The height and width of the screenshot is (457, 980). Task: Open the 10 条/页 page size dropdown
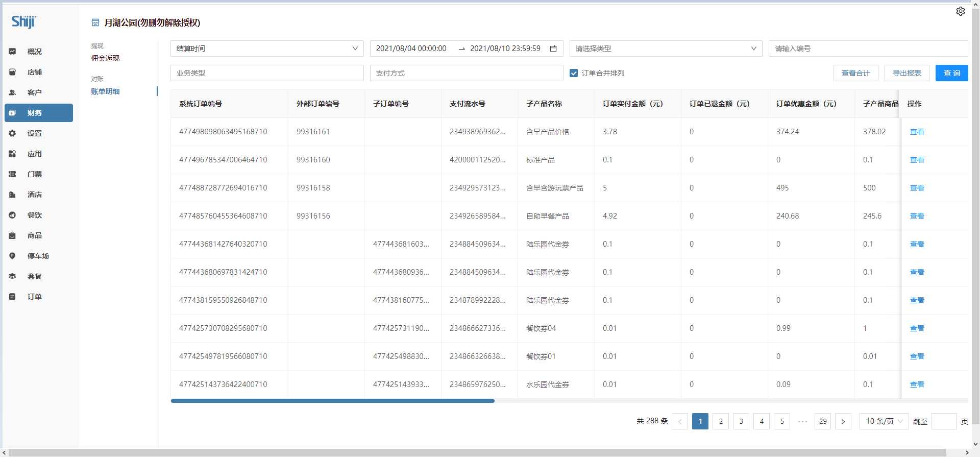884,421
